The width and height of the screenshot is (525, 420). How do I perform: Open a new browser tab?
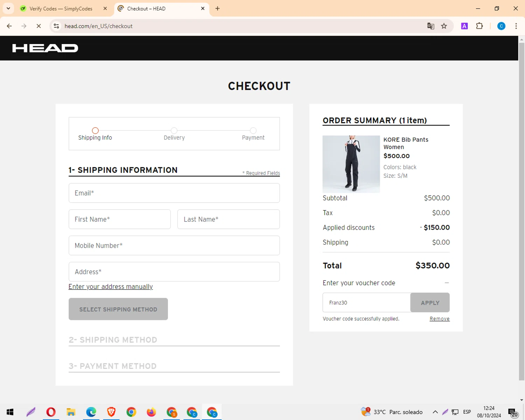click(x=218, y=8)
